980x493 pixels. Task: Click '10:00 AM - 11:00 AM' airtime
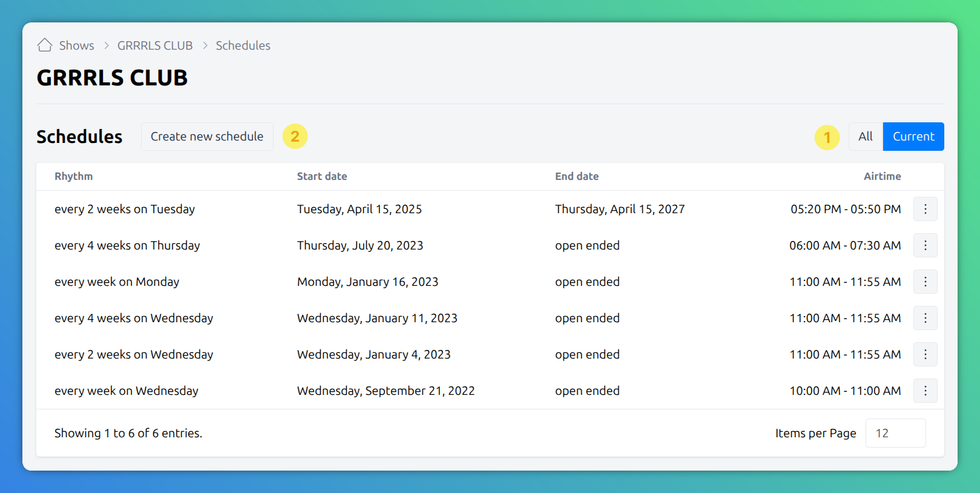tap(845, 391)
